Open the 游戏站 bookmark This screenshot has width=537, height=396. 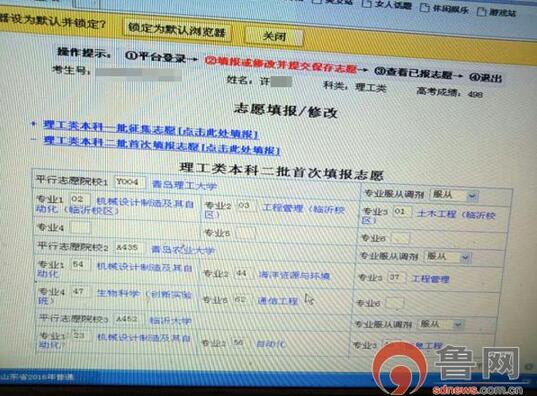496,12
